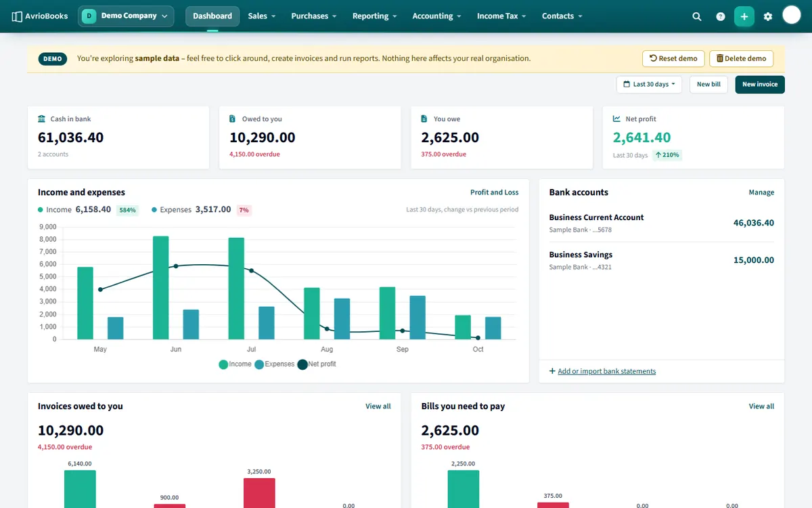The image size is (812, 508).
Task: Click the 7% expenses change badge
Action: click(x=244, y=210)
